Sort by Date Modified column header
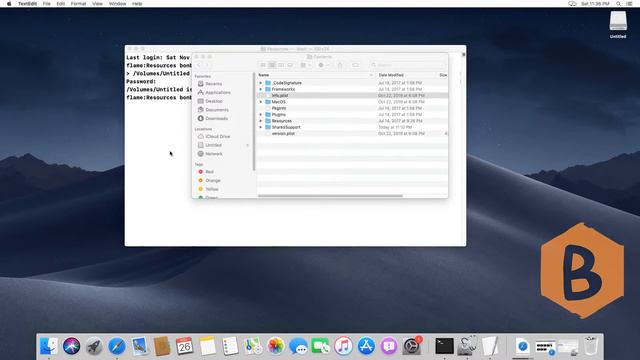The image size is (640, 360). point(405,75)
